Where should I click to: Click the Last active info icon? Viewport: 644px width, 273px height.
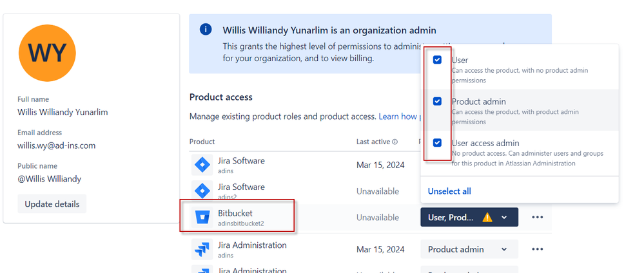click(395, 142)
